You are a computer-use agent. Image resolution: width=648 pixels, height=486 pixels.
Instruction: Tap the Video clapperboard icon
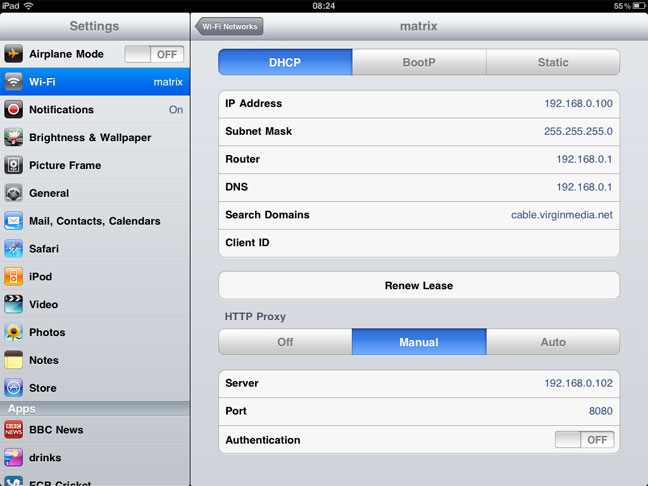[13, 305]
